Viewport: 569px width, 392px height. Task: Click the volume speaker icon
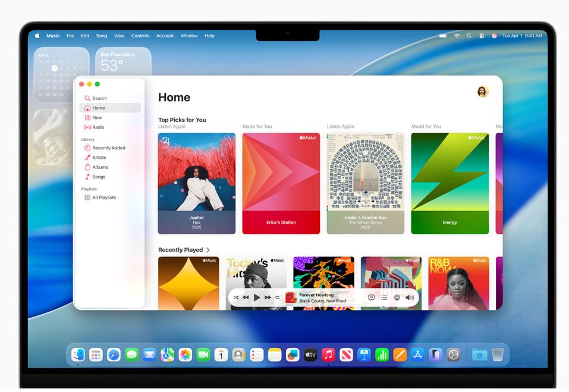(410, 297)
